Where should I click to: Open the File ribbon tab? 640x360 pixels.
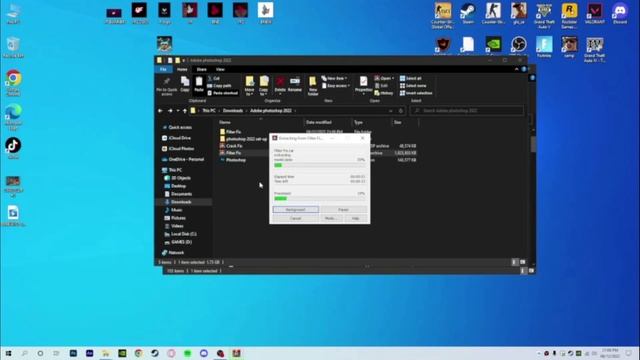(163, 69)
